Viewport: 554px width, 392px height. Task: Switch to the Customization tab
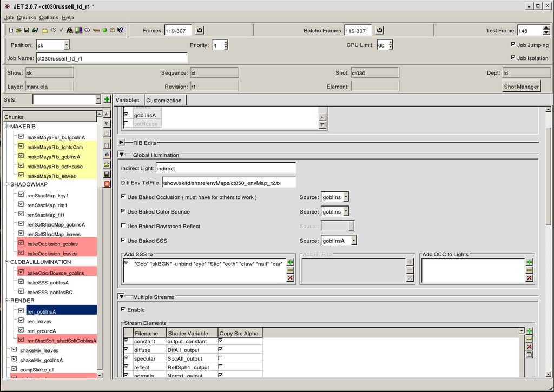pyautogui.click(x=164, y=100)
